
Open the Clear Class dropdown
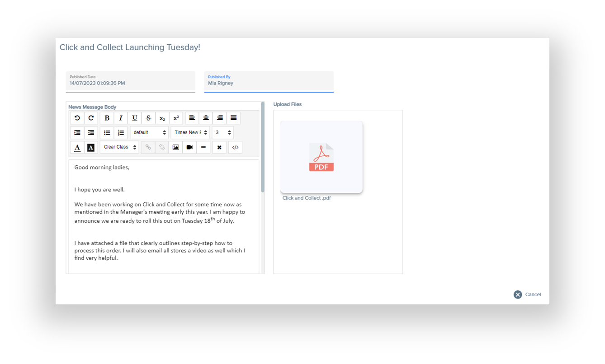tap(119, 147)
